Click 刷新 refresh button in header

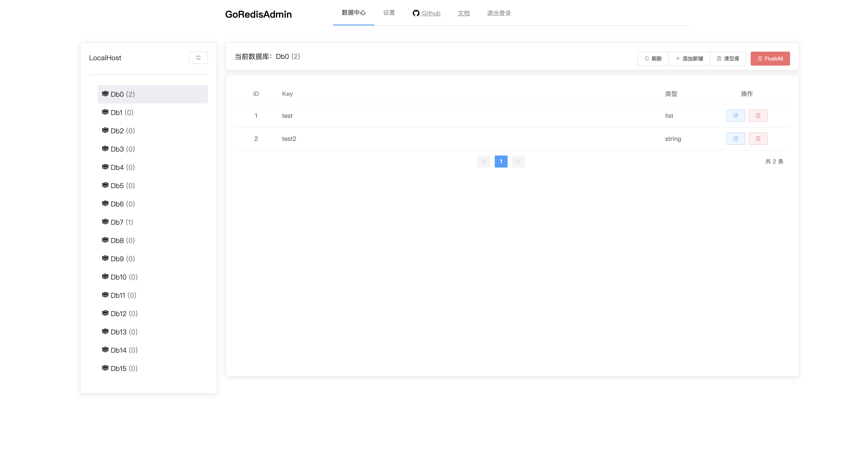pos(653,58)
